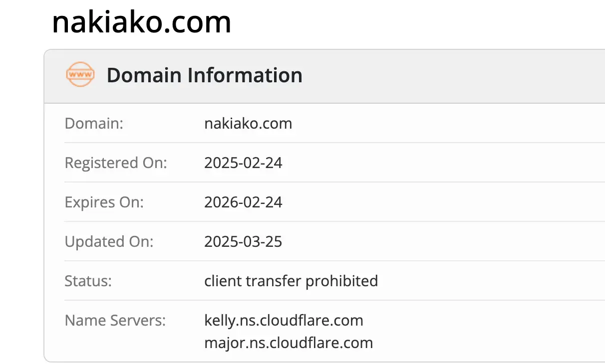
Task: Click the kelly.ns.cloudflare.com name server
Action: [x=284, y=320]
